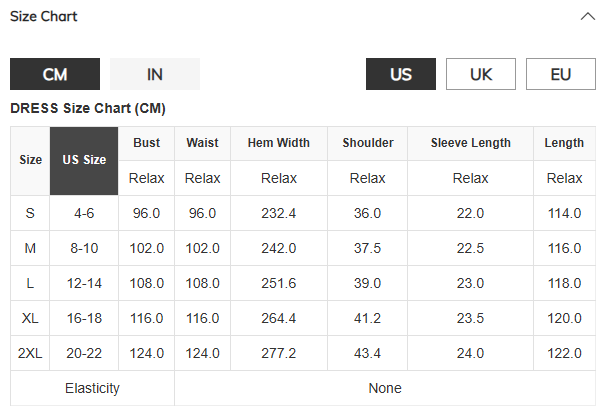The image size is (603, 412).
Task: Switch measurements to IN
Action: pos(155,74)
